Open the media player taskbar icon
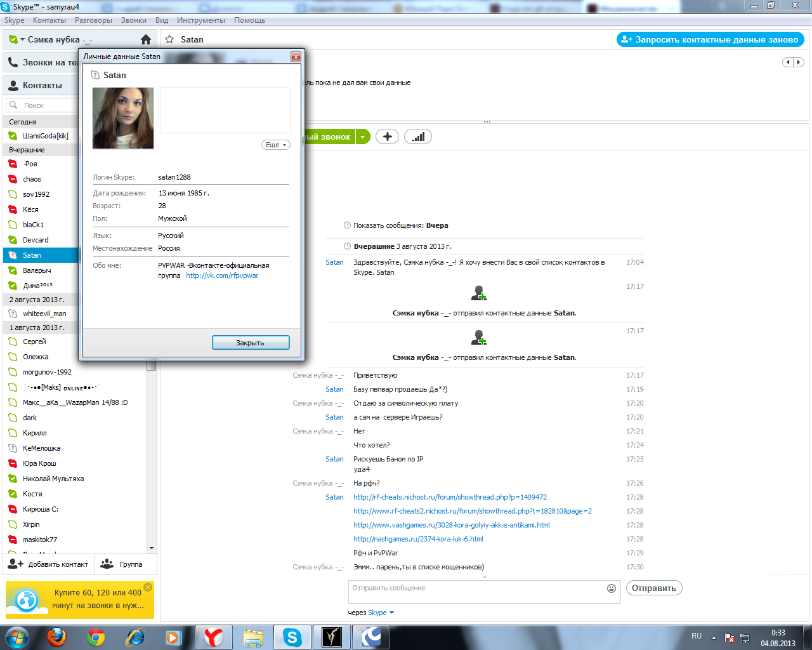Viewport: 812px width, 650px height. pos(174,637)
